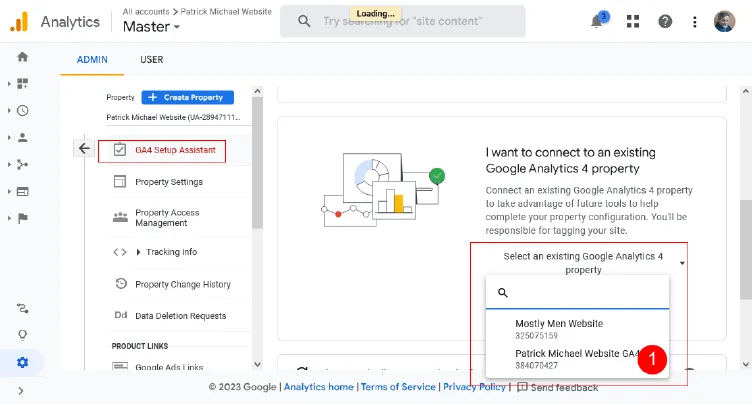The height and width of the screenshot is (405, 752).
Task: Open the Google apps grid icon
Action: tap(633, 21)
